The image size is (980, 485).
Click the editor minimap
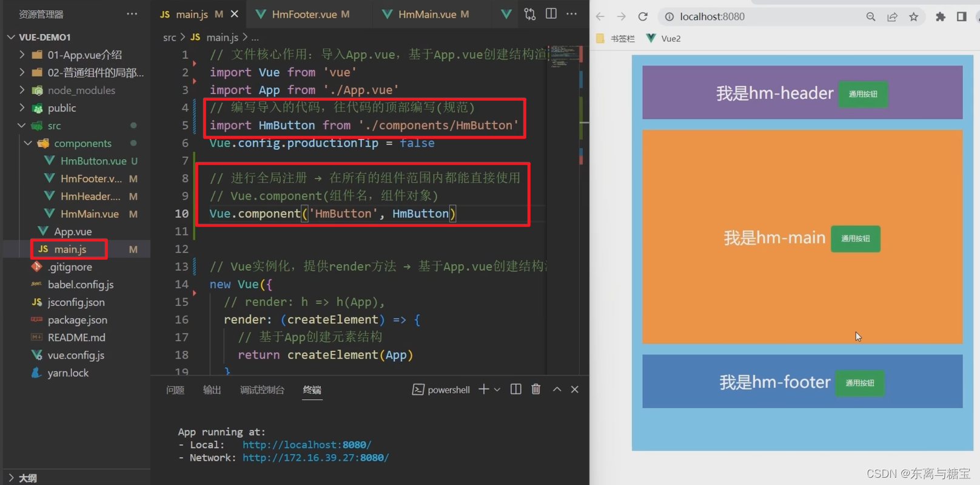565,56
